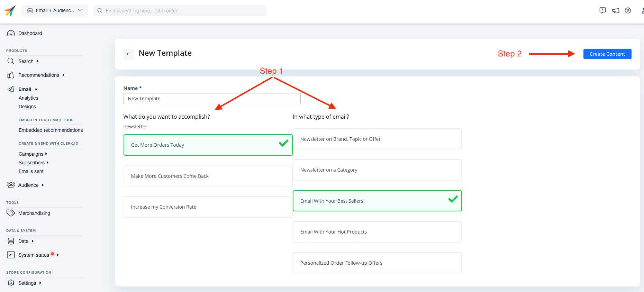
Task: Select Make More Customers Come Back option
Action: click(208, 176)
